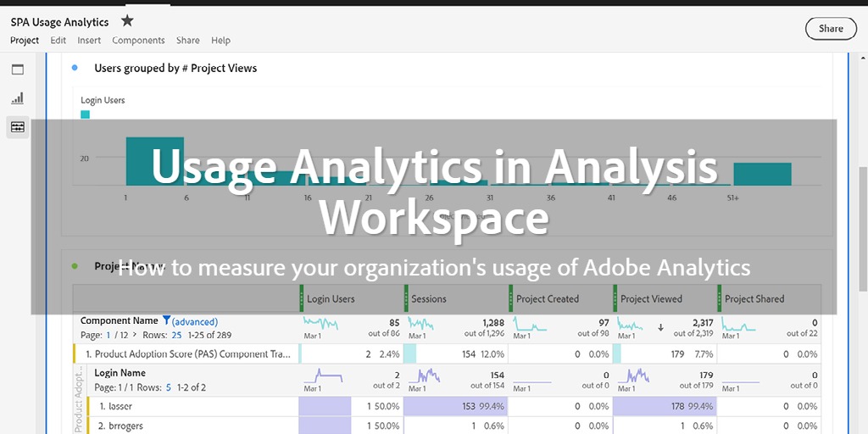Viewport: 868px width, 434px height.
Task: Select the Product Adoption Score row
Action: [186, 354]
